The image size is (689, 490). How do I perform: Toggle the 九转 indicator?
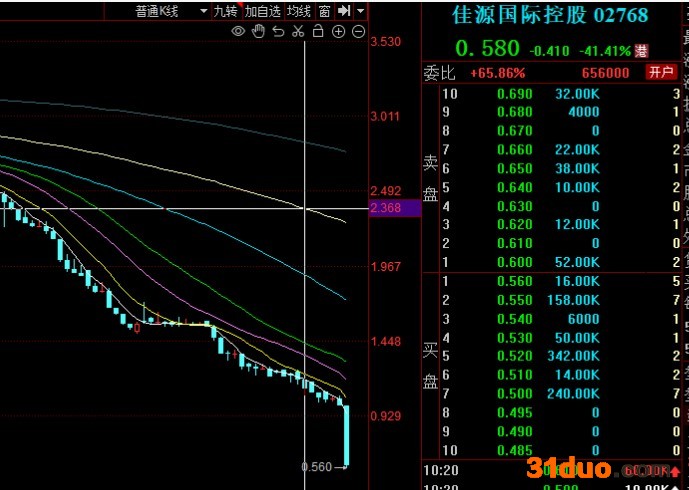pos(226,11)
